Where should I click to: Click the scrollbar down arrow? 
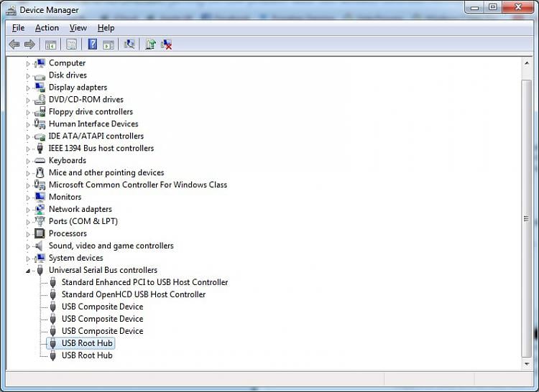[527, 364]
